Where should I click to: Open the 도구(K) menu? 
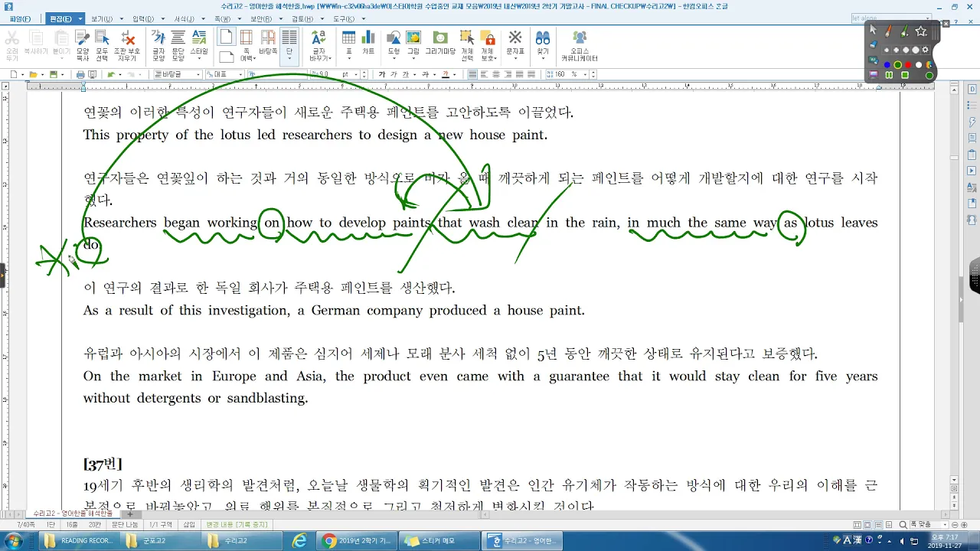pyautogui.click(x=344, y=18)
